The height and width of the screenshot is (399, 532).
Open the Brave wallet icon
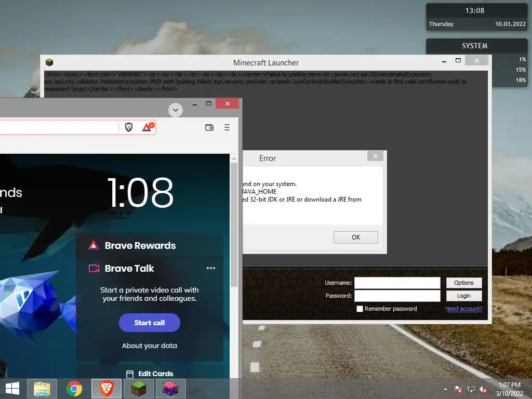[x=209, y=127]
